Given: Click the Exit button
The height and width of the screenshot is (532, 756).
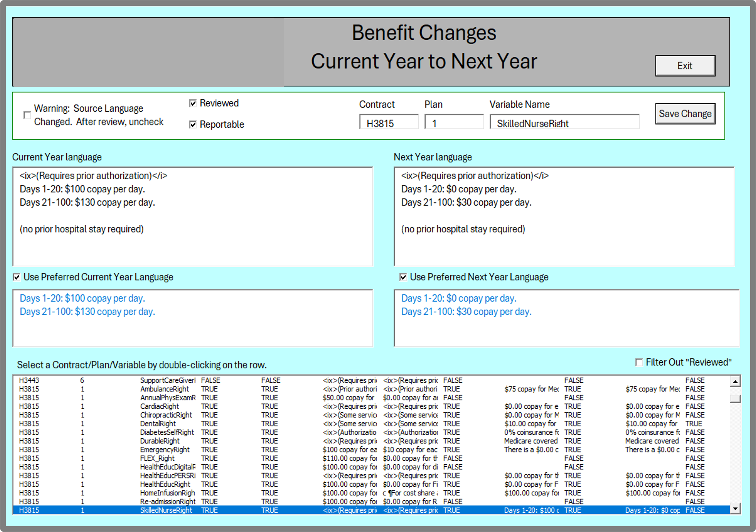Looking at the screenshot, I should (685, 66).
